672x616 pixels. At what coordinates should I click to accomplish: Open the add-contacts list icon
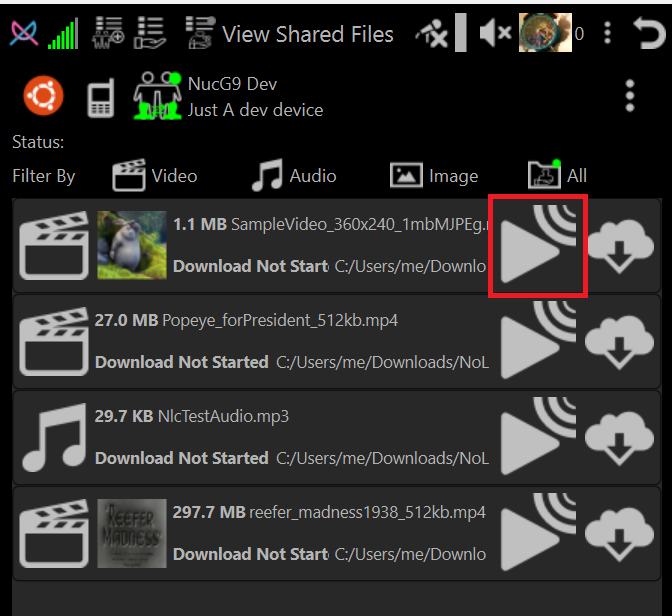(108, 33)
